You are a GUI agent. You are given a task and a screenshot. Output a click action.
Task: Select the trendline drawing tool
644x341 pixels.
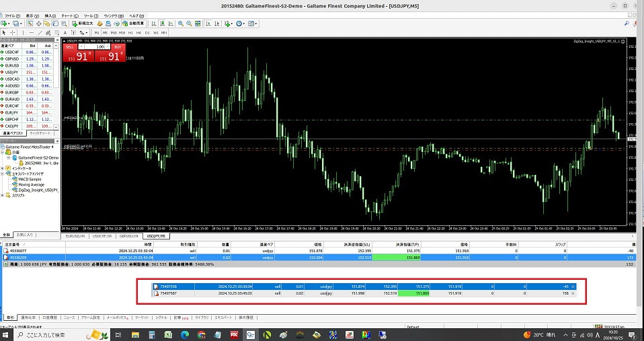click(x=40, y=32)
